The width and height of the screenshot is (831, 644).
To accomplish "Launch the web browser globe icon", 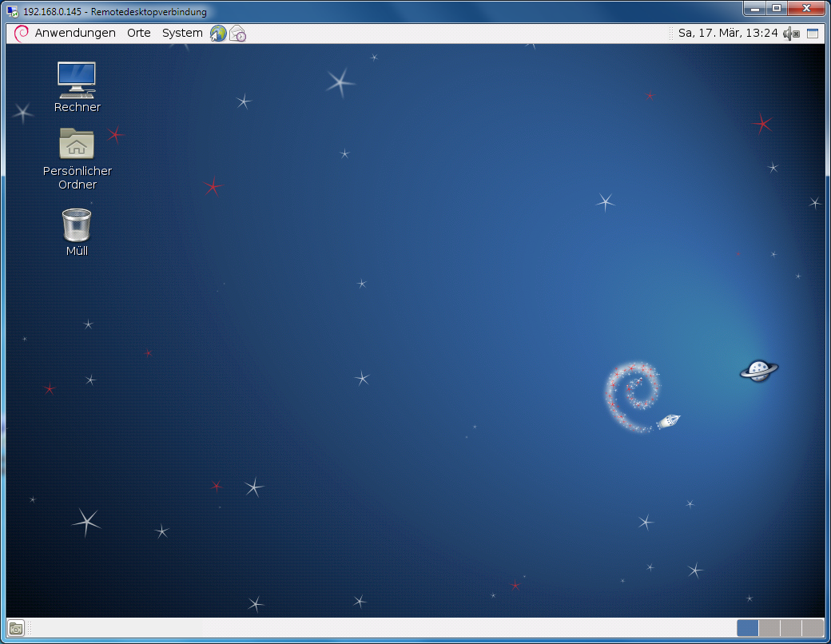I will pyautogui.click(x=218, y=34).
